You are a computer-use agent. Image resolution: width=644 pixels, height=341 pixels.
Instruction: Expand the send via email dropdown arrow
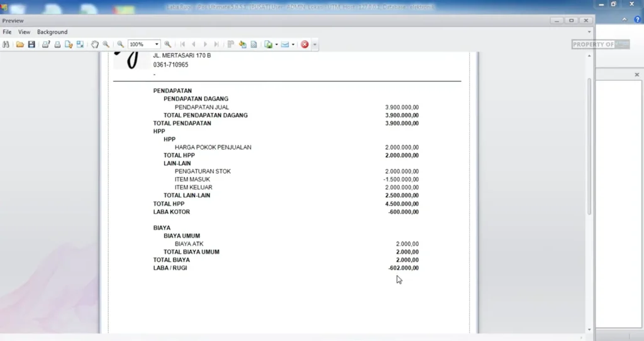coord(293,45)
